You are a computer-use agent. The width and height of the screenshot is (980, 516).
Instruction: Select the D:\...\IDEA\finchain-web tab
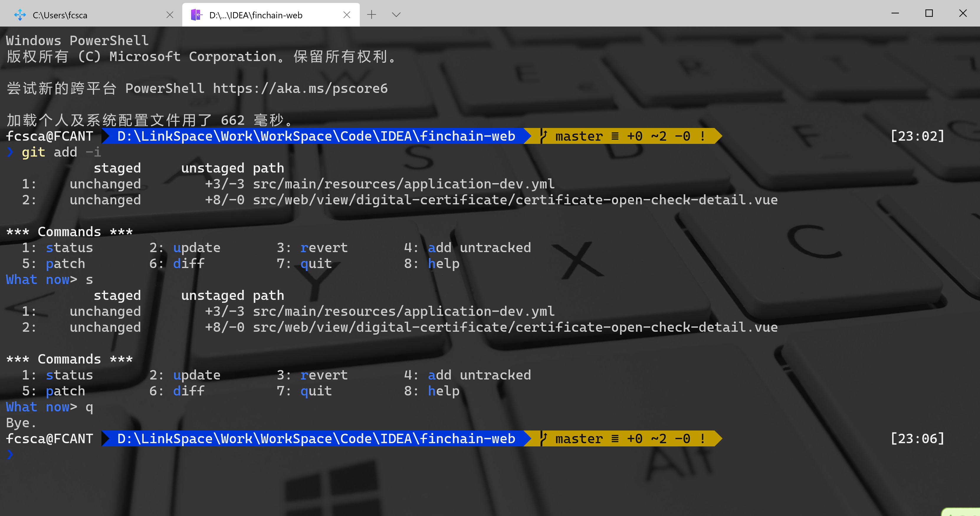point(256,15)
